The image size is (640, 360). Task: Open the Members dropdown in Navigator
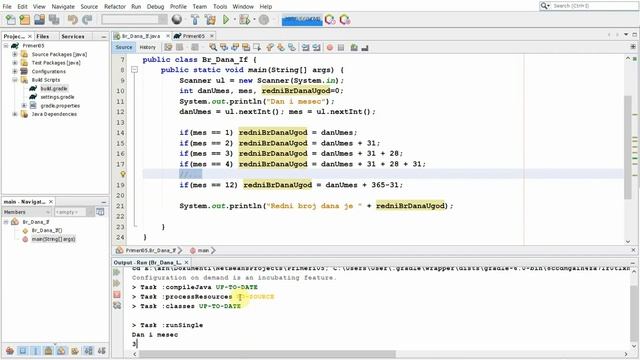[x=27, y=212]
